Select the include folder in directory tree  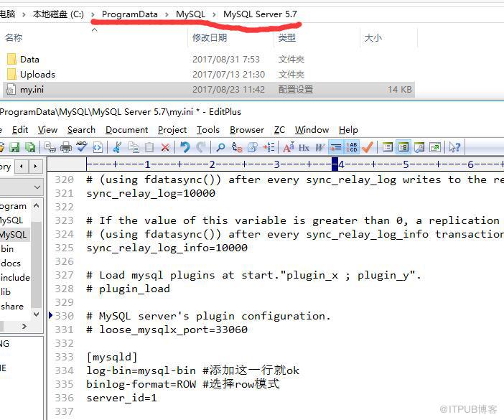(x=15, y=278)
